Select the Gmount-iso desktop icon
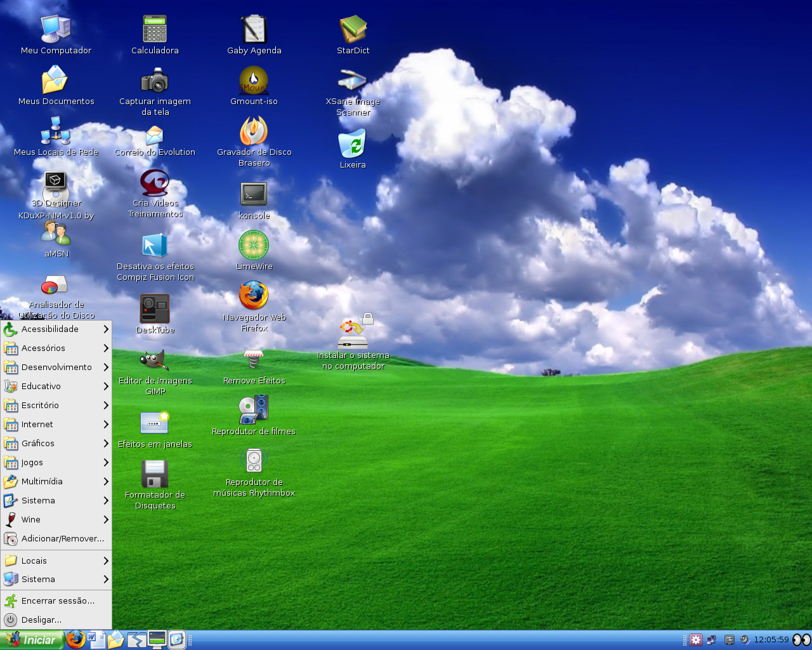812x650 pixels. pos(254,80)
